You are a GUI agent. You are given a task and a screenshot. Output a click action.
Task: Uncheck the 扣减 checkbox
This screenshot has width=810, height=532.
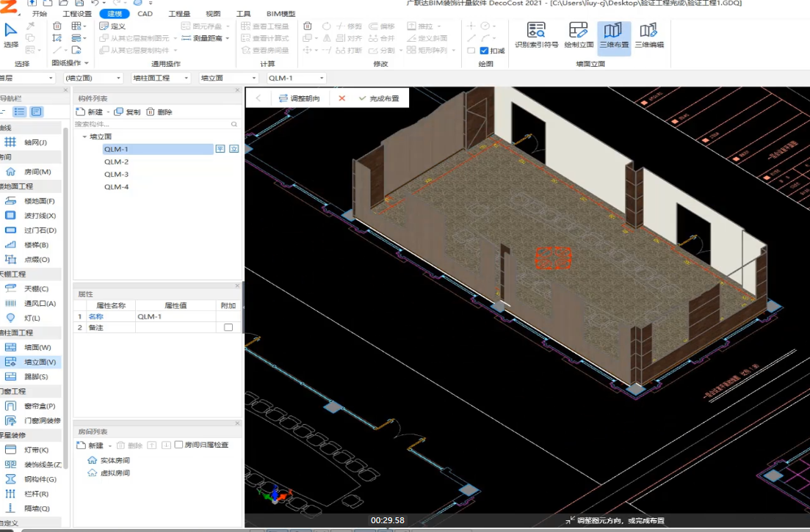click(x=484, y=51)
